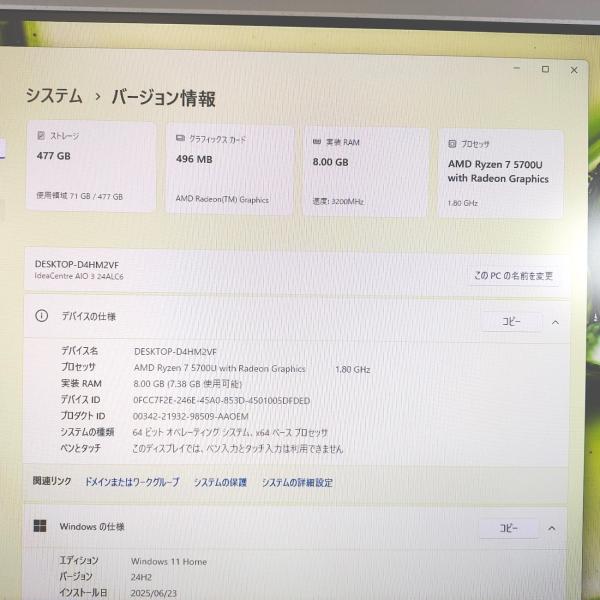Click the graphics card icon

(180, 138)
